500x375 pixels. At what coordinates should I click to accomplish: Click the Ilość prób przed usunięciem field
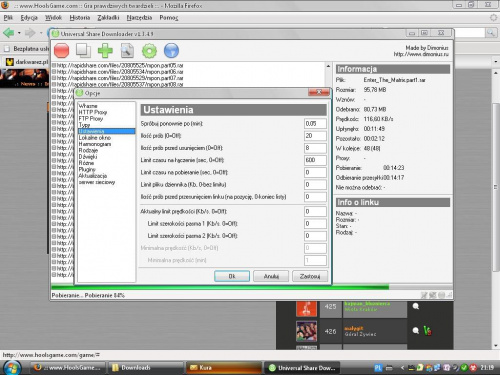coord(315,148)
